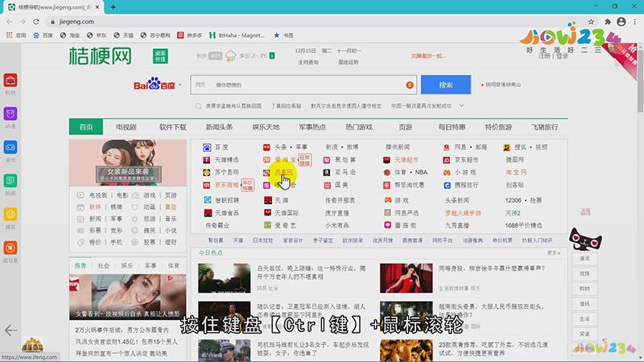The height and width of the screenshot is (362, 644).
Task: Click the 淘宝 bookmark in bookmarks bar
Action: tap(70, 35)
